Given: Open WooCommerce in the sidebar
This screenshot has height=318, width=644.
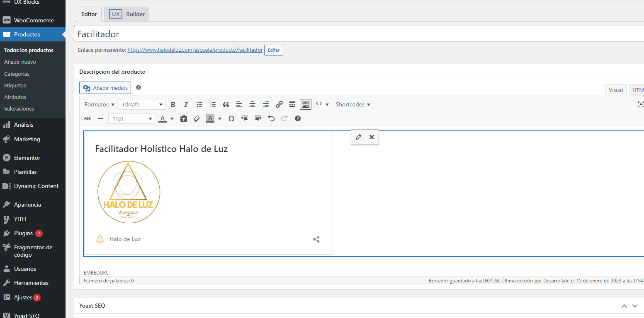Looking at the screenshot, I should click(x=33, y=20).
